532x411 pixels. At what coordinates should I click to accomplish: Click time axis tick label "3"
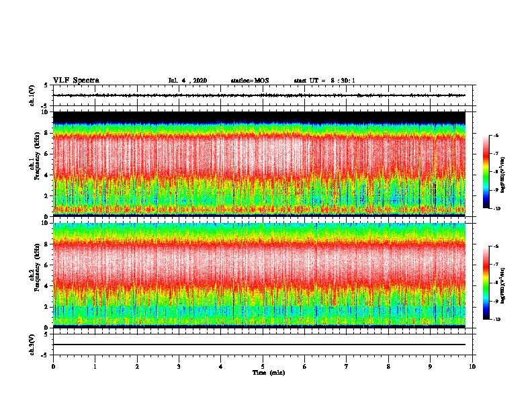[179, 367]
